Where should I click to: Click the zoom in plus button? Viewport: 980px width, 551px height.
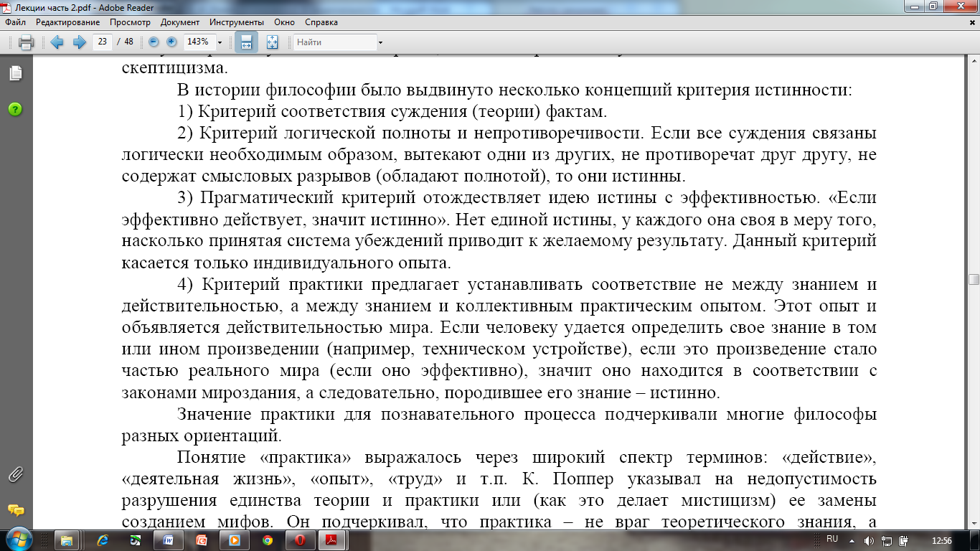pyautogui.click(x=171, y=42)
